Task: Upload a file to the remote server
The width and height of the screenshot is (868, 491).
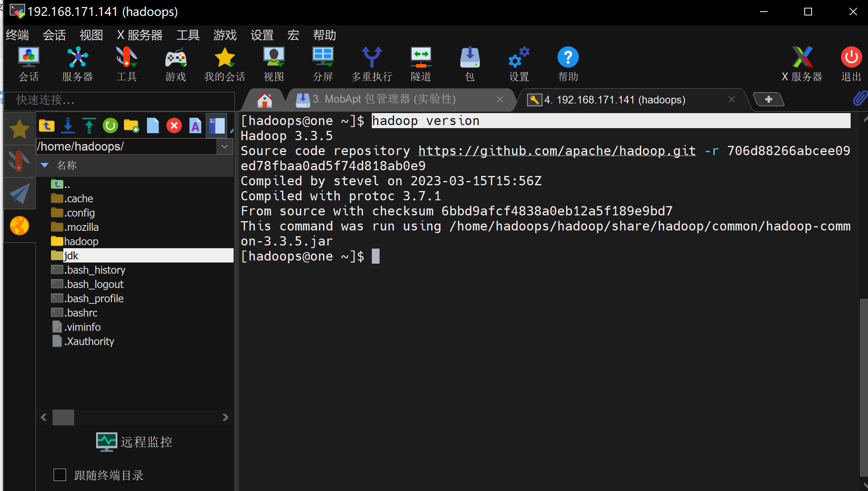Action: tap(89, 125)
